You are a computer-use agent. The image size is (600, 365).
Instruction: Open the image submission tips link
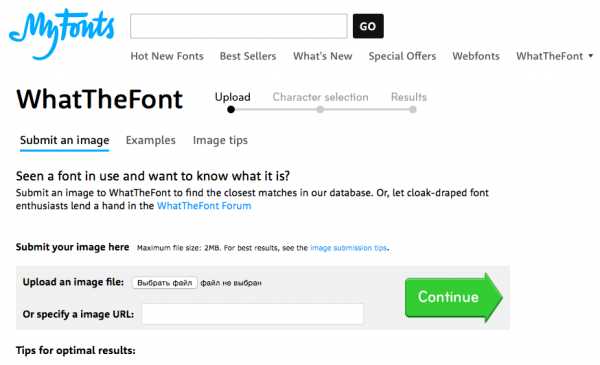349,248
